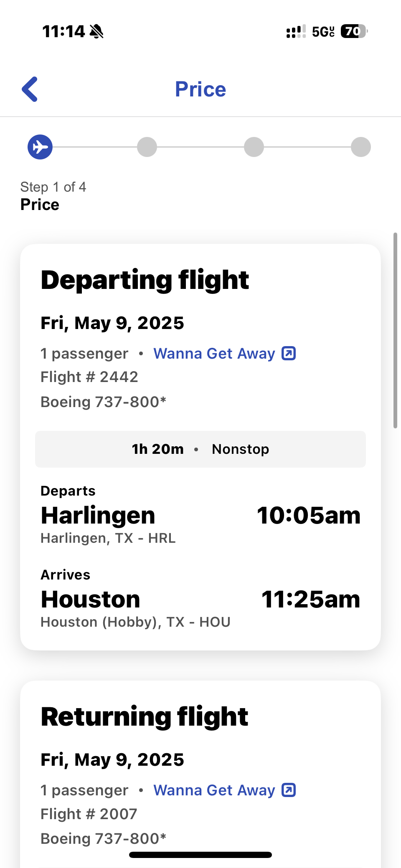Tap the vertical scrollbar on right edge
The image size is (401, 868).
coord(395,330)
